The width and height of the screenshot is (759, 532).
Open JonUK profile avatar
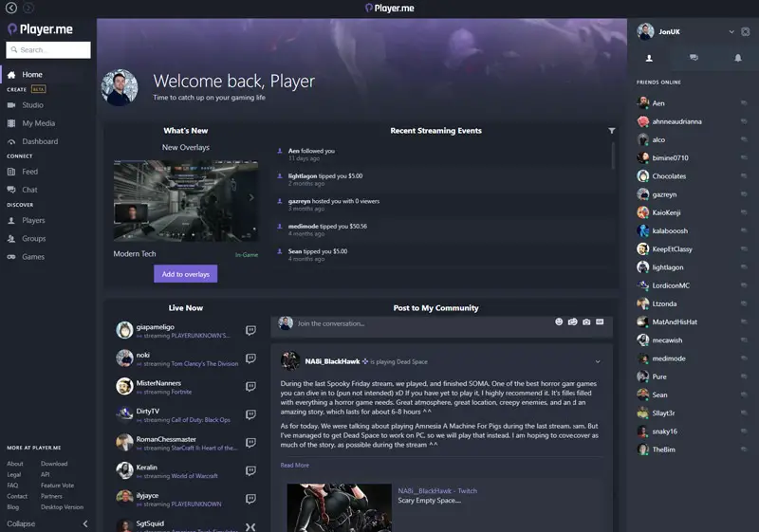[x=645, y=31]
